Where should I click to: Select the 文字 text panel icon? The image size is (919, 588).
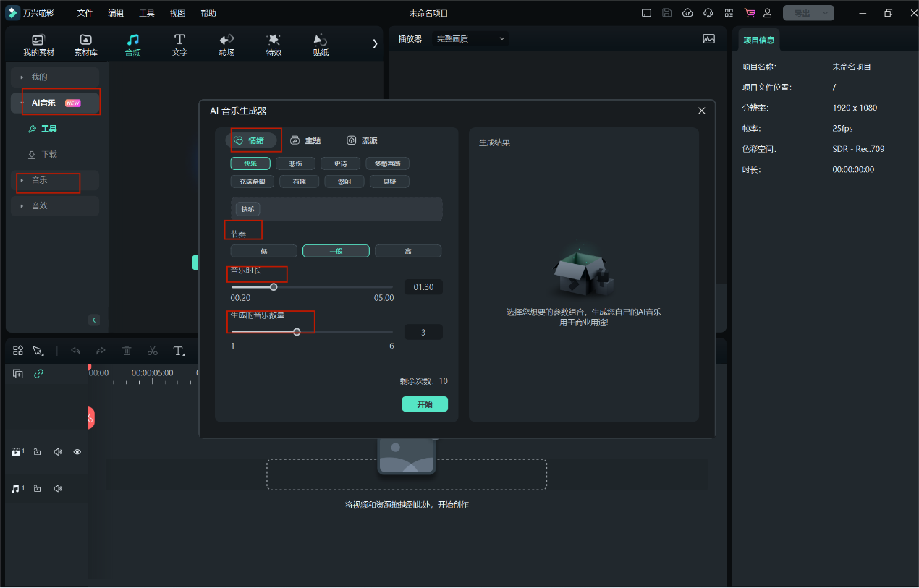click(x=179, y=45)
